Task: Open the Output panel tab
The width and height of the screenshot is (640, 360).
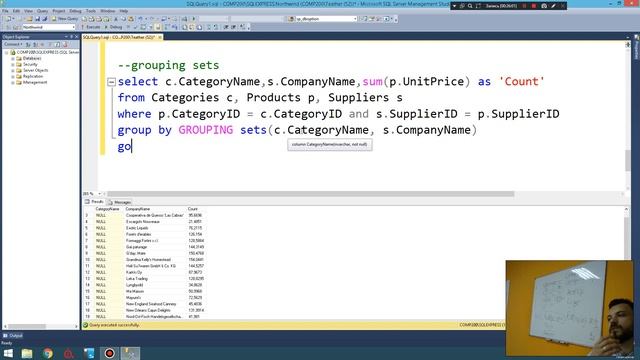Action: [x=13, y=336]
